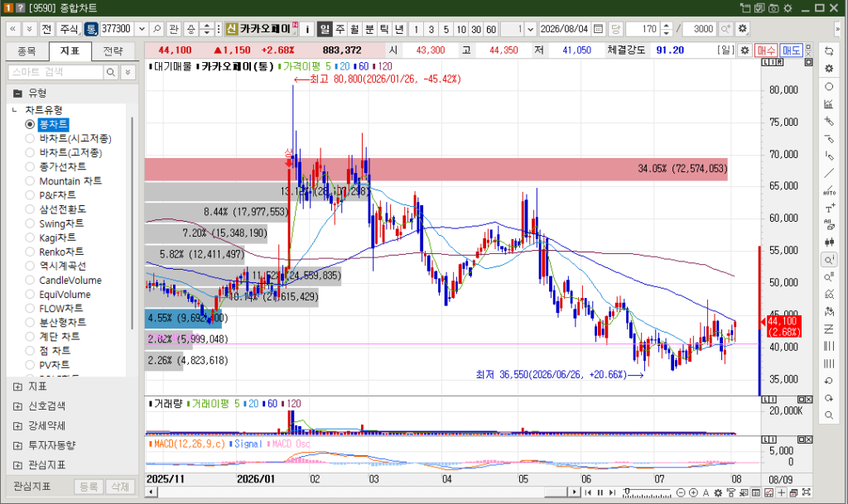Image resolution: width=848 pixels, height=504 pixels.
Task: Open the stock code 377300 dropdown
Action: click(x=142, y=29)
